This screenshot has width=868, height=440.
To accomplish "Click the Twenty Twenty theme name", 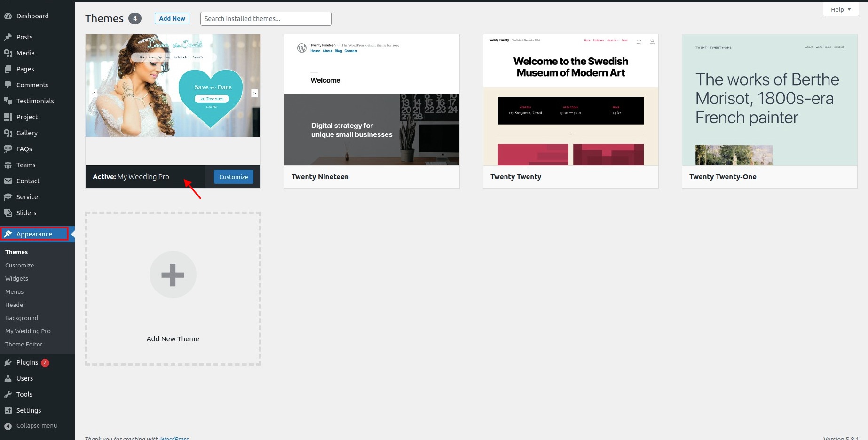I will (516, 177).
